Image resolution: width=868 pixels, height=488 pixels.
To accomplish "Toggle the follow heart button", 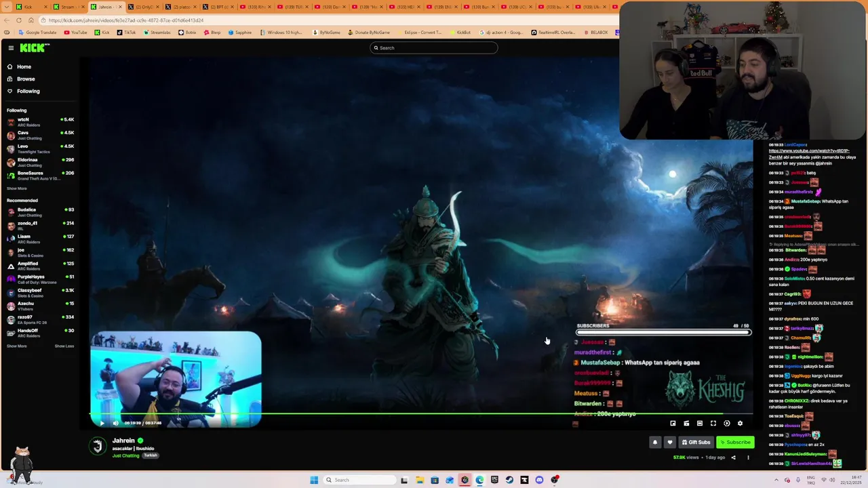I will [x=669, y=442].
